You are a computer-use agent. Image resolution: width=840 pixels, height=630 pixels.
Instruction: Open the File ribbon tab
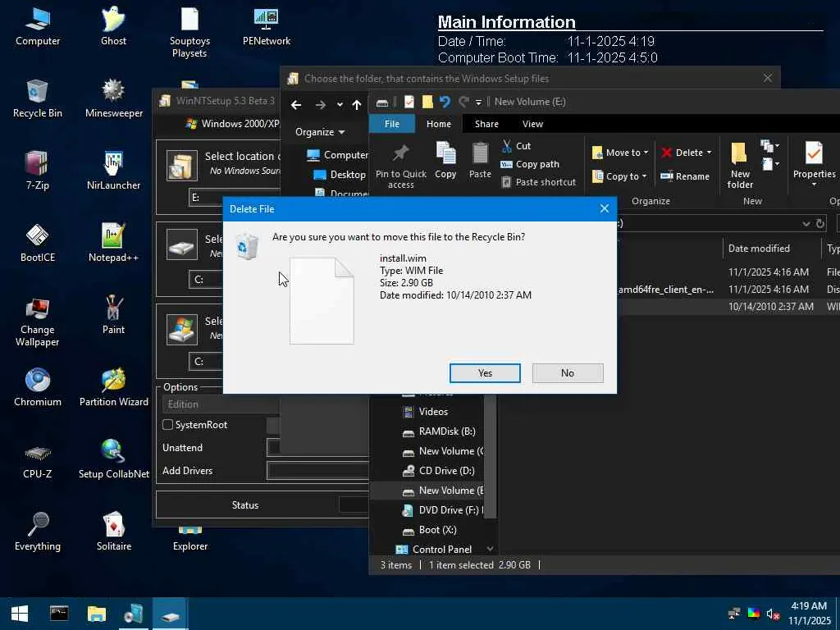coord(391,124)
